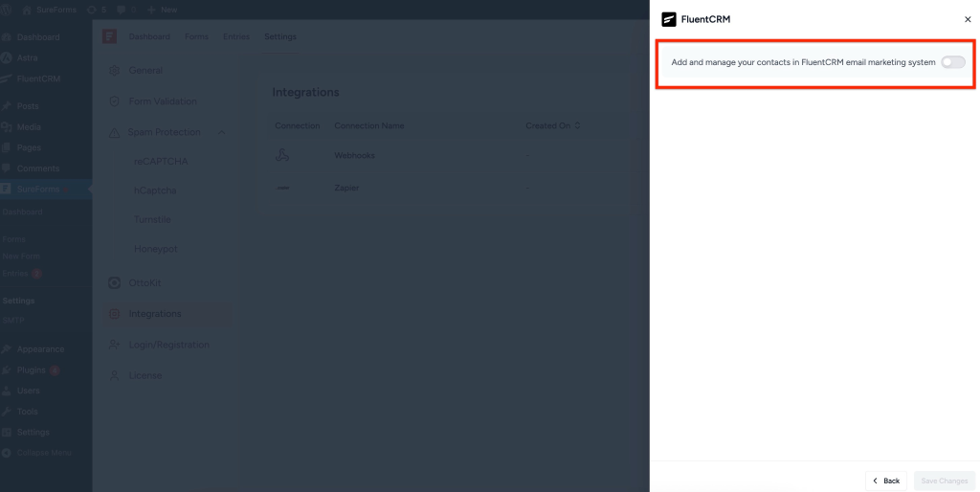Open hCaptcha settings

155,190
